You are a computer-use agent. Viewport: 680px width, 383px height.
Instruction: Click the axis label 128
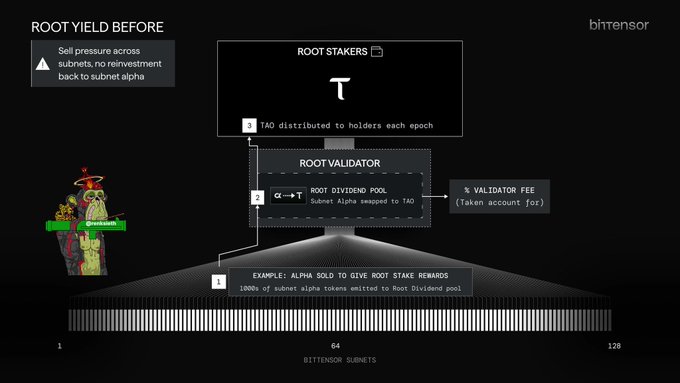coord(614,346)
